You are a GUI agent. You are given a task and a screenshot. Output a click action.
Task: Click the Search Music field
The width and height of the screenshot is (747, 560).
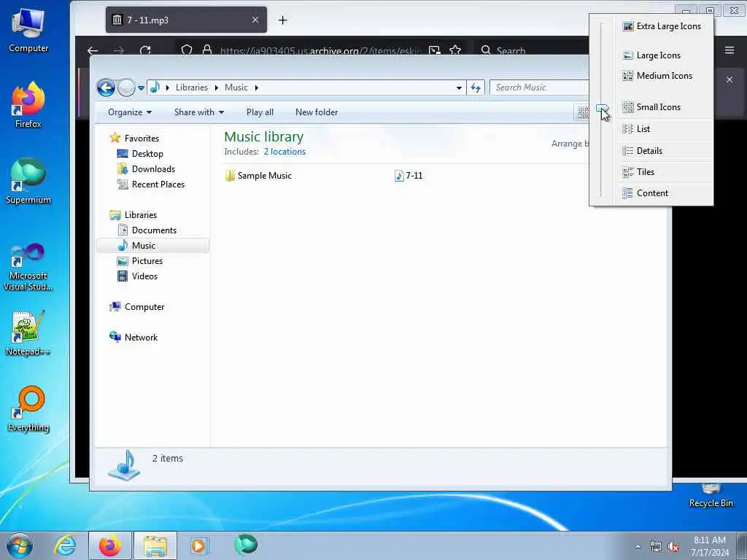point(539,87)
